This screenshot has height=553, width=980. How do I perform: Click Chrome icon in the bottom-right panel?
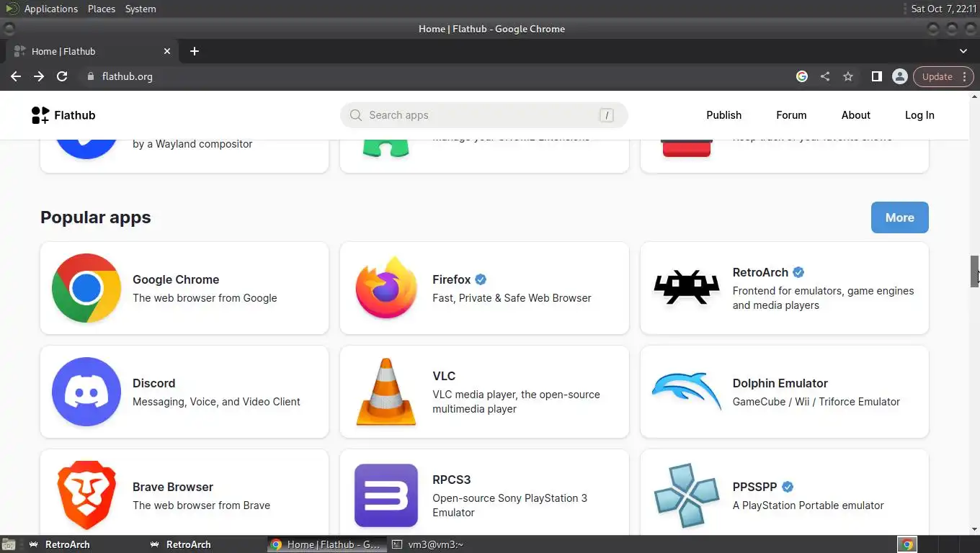tap(907, 544)
